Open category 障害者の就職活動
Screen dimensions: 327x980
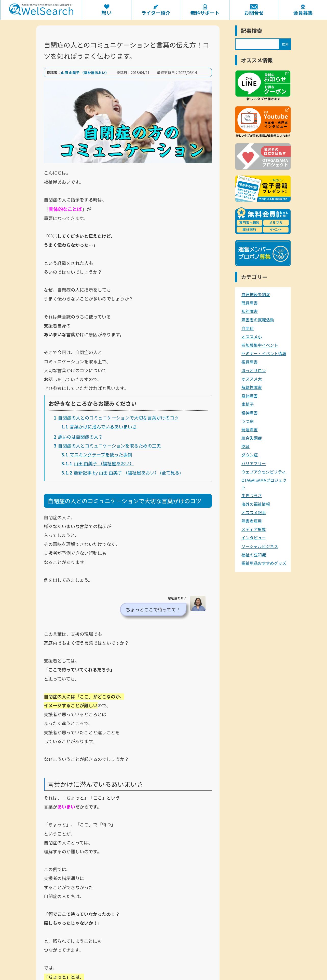click(257, 320)
